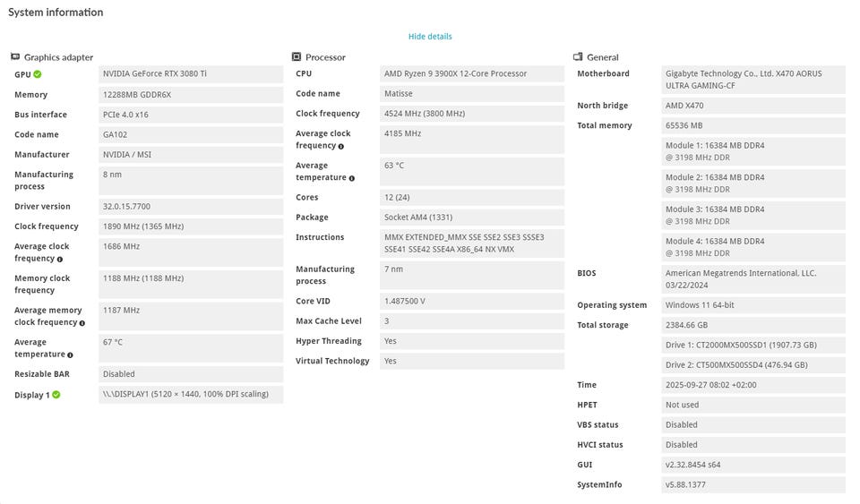Screen dimensions: 860x504
Task: Click the Max Cache Level value 3
Action: (472, 321)
